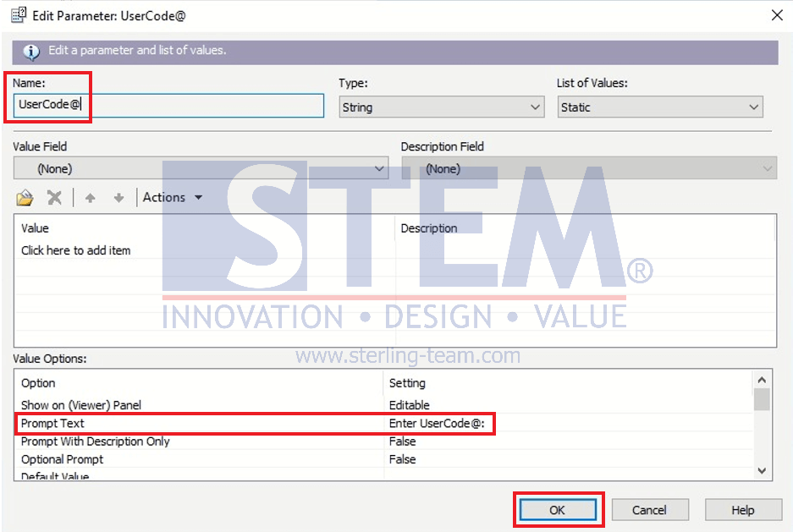Move item down with the down arrow icon

pos(118,198)
